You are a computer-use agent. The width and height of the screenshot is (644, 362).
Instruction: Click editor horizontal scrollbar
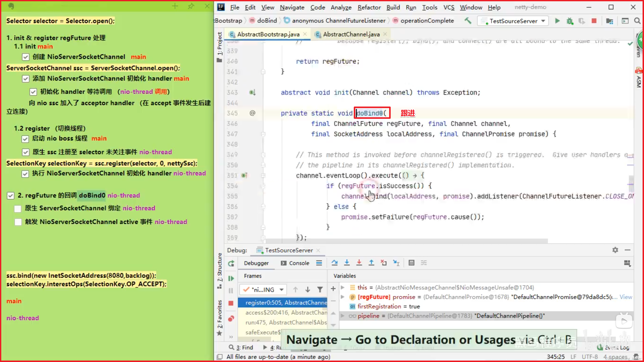pyautogui.click(x=407, y=241)
